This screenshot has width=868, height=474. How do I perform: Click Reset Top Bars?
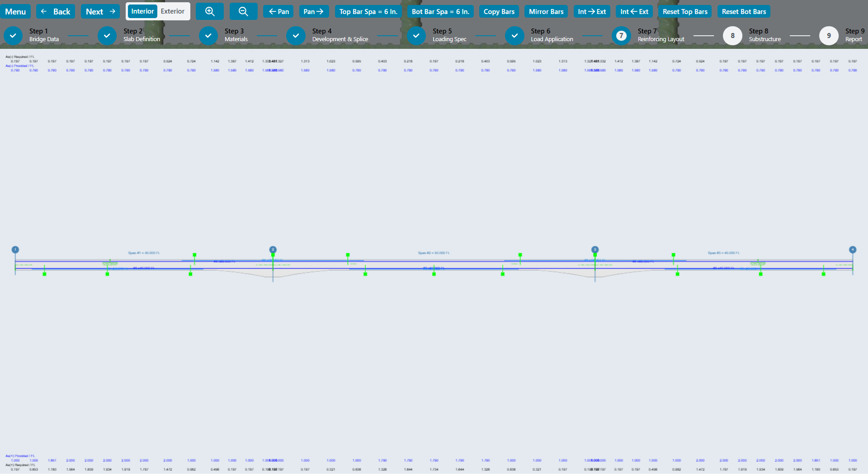[x=685, y=11]
